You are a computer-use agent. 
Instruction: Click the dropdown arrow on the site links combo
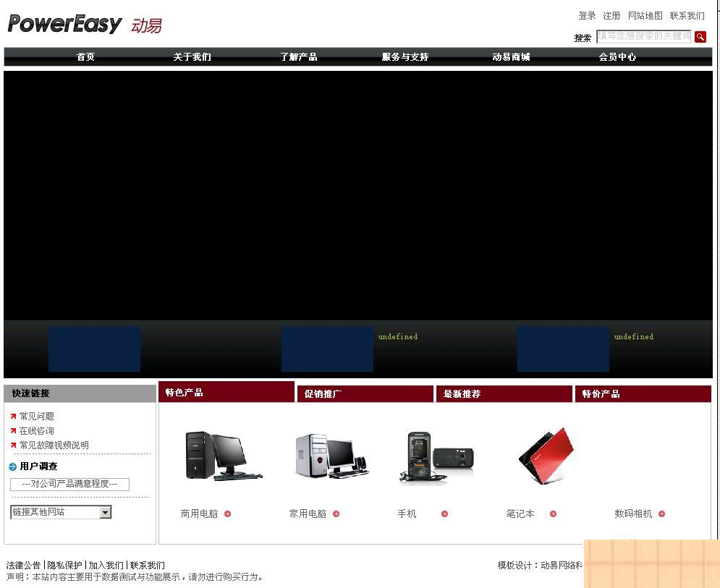[x=107, y=511]
